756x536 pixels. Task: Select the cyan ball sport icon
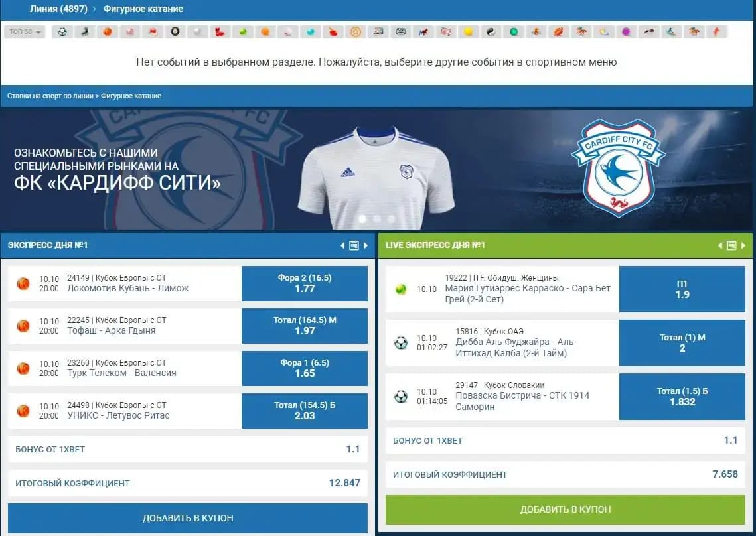click(311, 32)
